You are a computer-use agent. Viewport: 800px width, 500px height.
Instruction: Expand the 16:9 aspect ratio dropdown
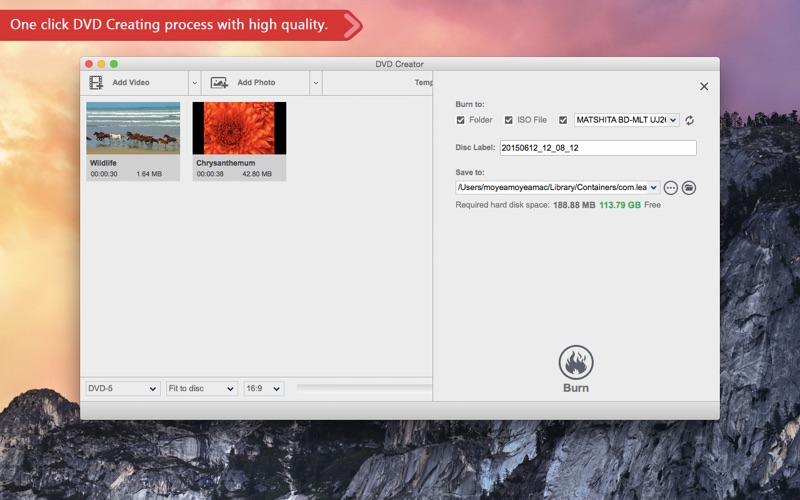[264, 389]
